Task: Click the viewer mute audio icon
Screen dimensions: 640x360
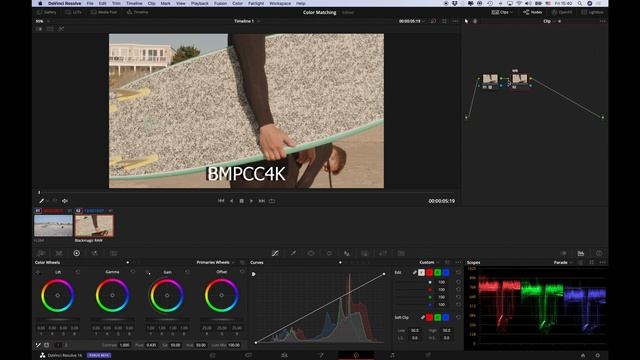Action: pos(64,201)
